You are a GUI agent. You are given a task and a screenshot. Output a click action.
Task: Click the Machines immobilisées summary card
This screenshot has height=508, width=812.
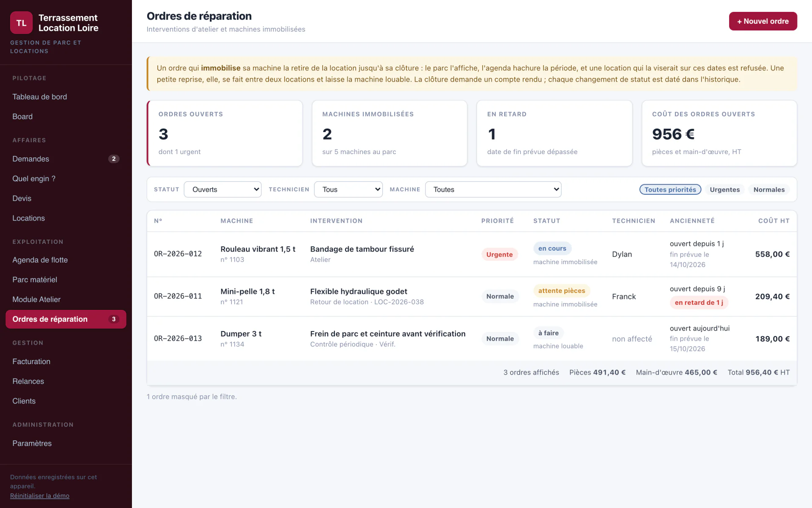click(x=390, y=133)
